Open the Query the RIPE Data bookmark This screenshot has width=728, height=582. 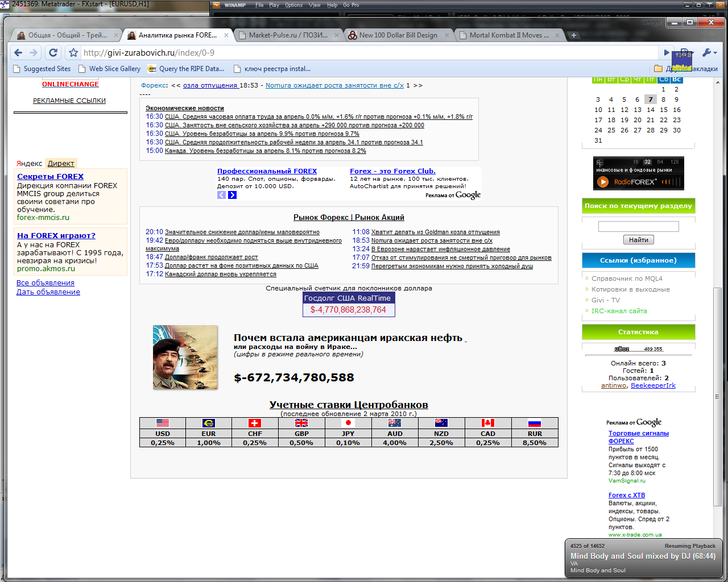[186, 69]
